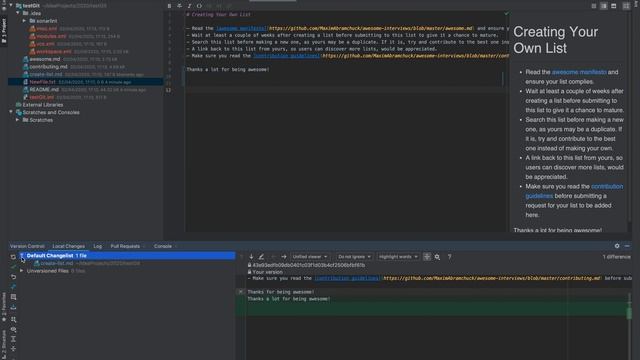Open the version control panel gear settings

617,246
